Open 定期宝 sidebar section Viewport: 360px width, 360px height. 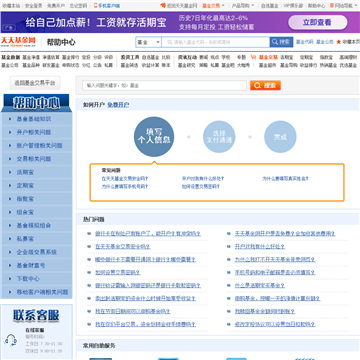(36, 185)
